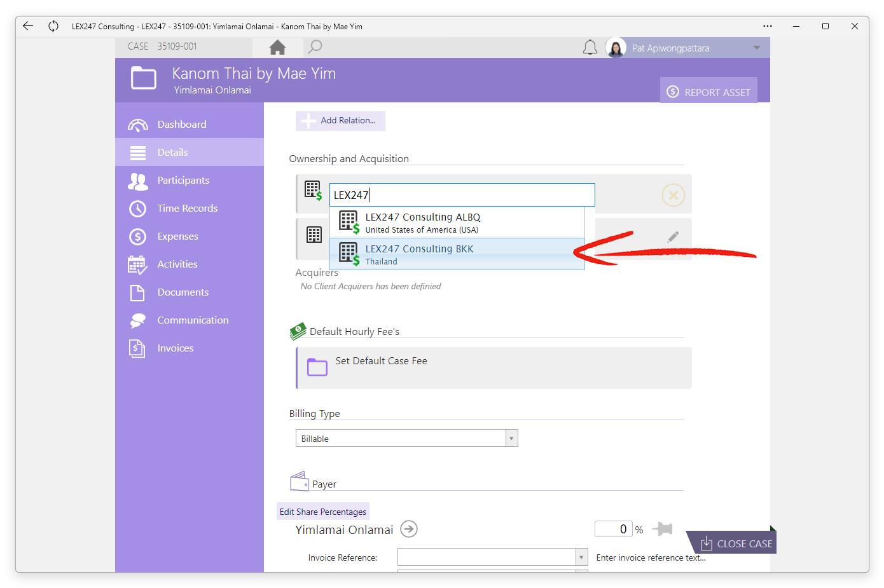Click the CASE 35109-001 label
The height and width of the screenshot is (588, 884).
point(162,46)
